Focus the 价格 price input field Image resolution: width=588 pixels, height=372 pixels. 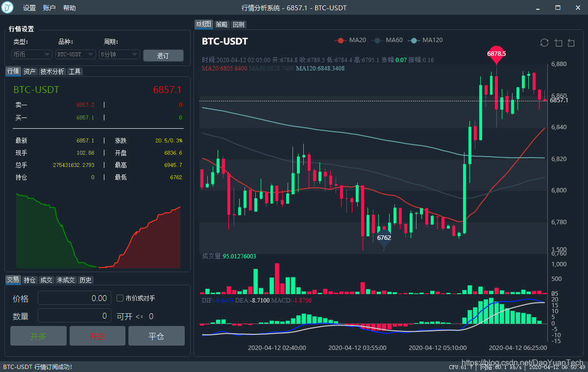(74, 298)
